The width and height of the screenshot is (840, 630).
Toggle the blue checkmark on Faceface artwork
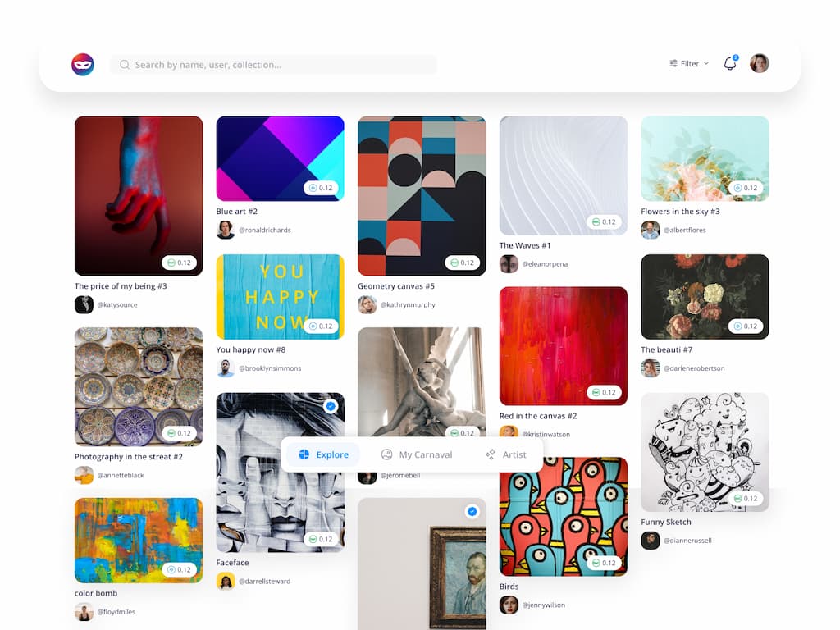coord(331,406)
